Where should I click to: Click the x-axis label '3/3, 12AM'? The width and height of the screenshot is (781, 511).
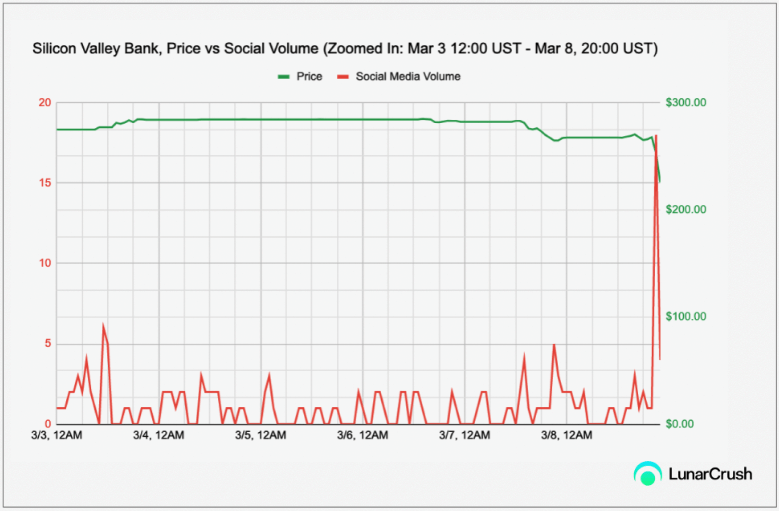[x=56, y=435]
